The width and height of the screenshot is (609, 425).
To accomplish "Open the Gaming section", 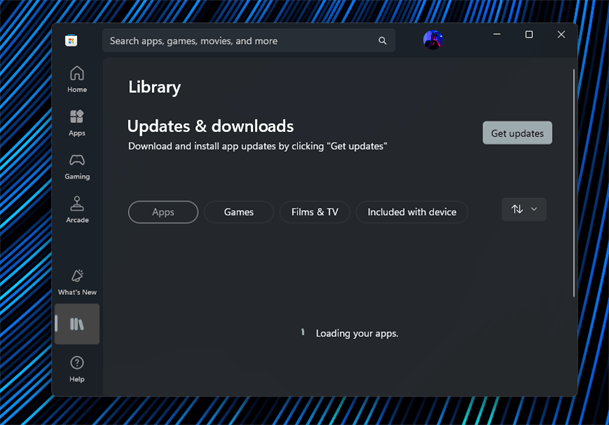I will [x=77, y=166].
